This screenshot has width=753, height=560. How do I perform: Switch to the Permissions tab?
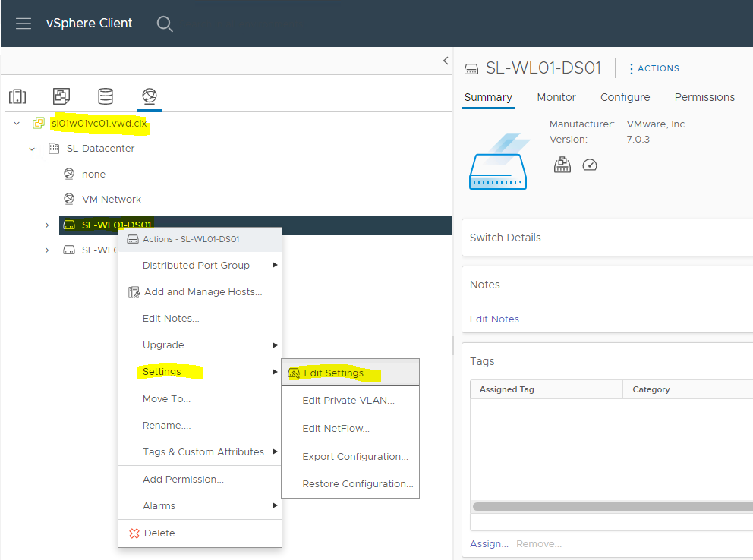point(704,97)
